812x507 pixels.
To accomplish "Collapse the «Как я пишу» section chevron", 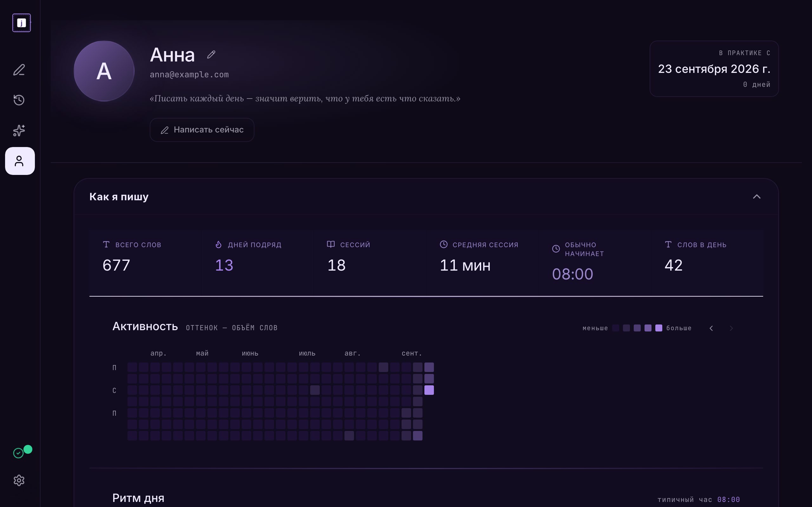I will [x=756, y=196].
